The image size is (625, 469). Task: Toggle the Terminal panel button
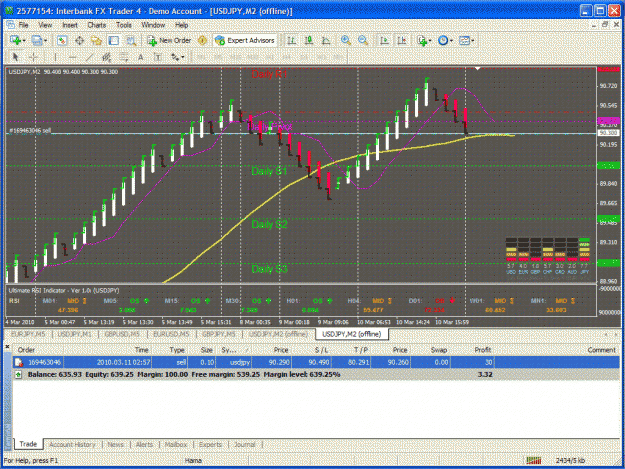(114, 40)
